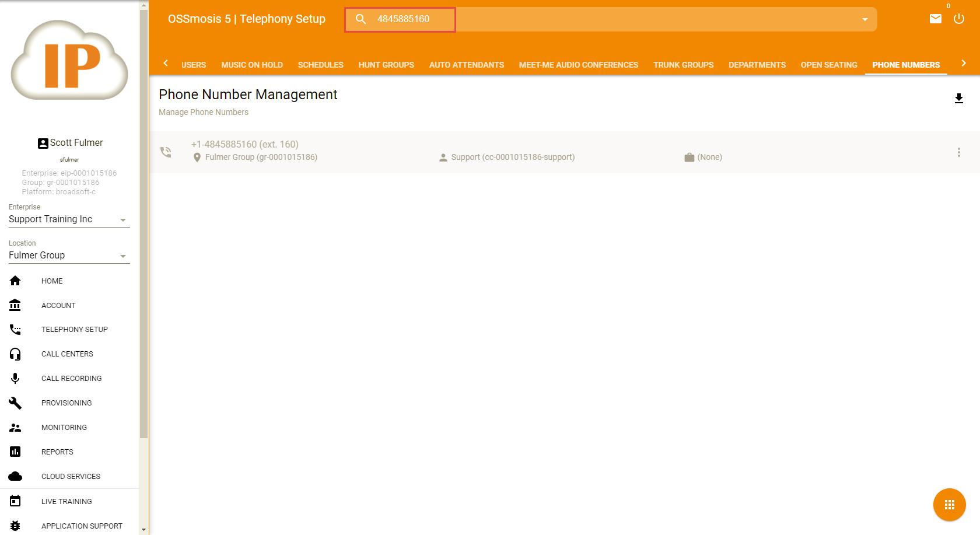Switch to the Hunt Groups tab
980x535 pixels.
[x=386, y=65]
